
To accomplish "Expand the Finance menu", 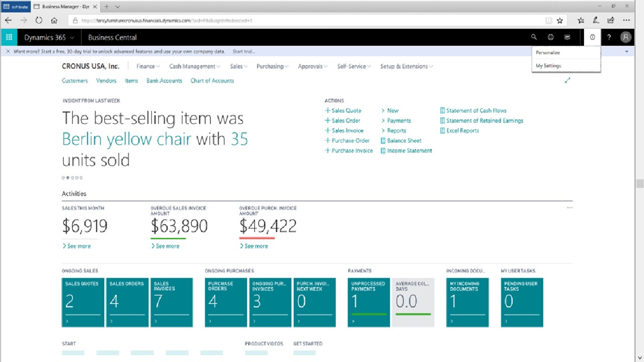I will 148,66.
